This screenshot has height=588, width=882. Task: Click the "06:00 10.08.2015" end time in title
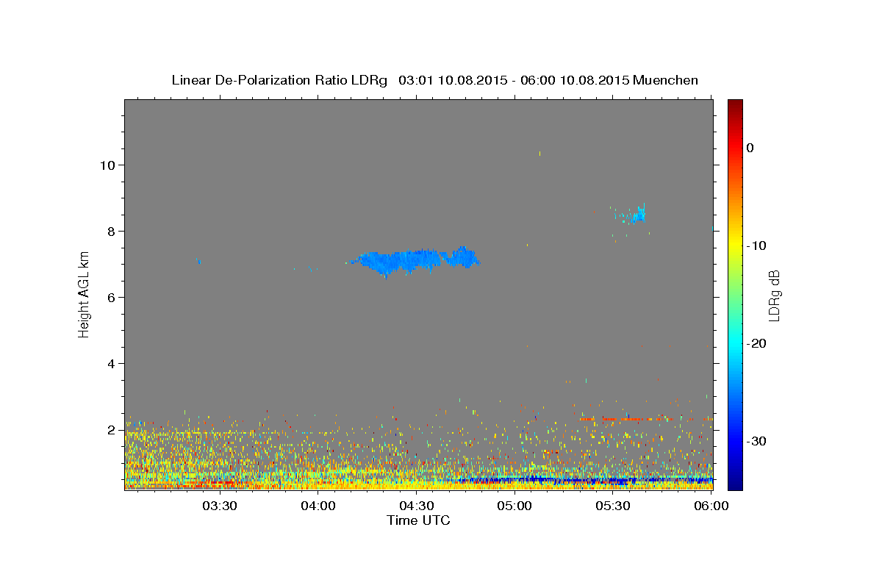tap(575, 80)
